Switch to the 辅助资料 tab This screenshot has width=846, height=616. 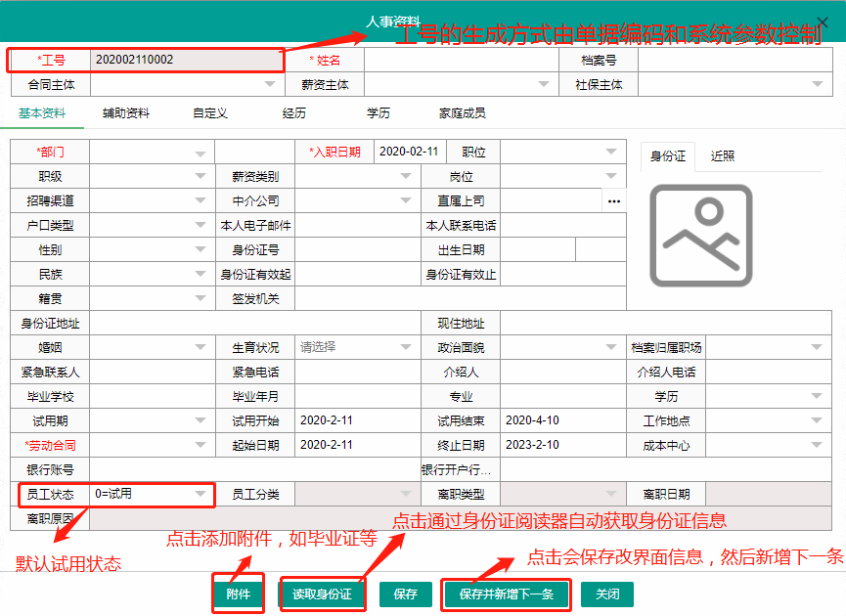click(x=126, y=113)
